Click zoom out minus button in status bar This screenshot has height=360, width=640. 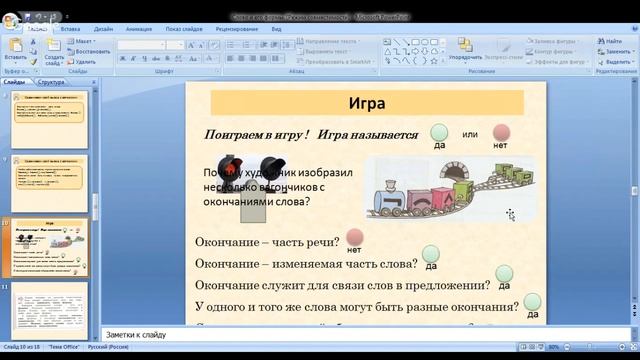[567, 347]
